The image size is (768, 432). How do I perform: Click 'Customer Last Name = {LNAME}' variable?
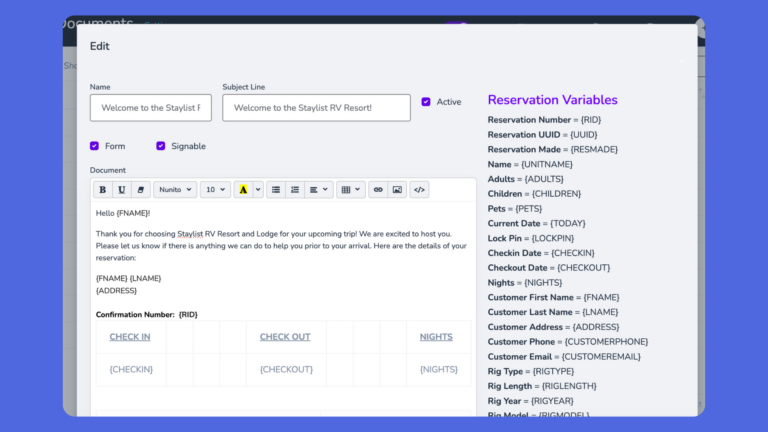[552, 312]
